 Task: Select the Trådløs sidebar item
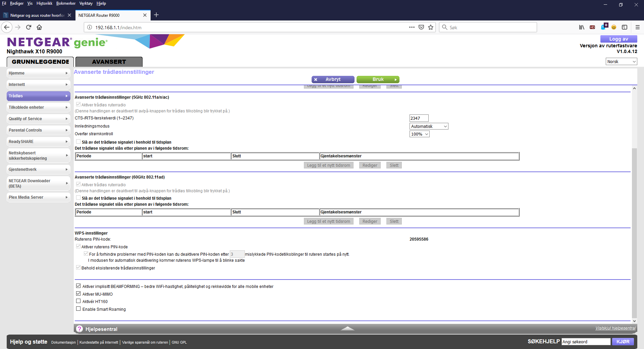point(38,96)
